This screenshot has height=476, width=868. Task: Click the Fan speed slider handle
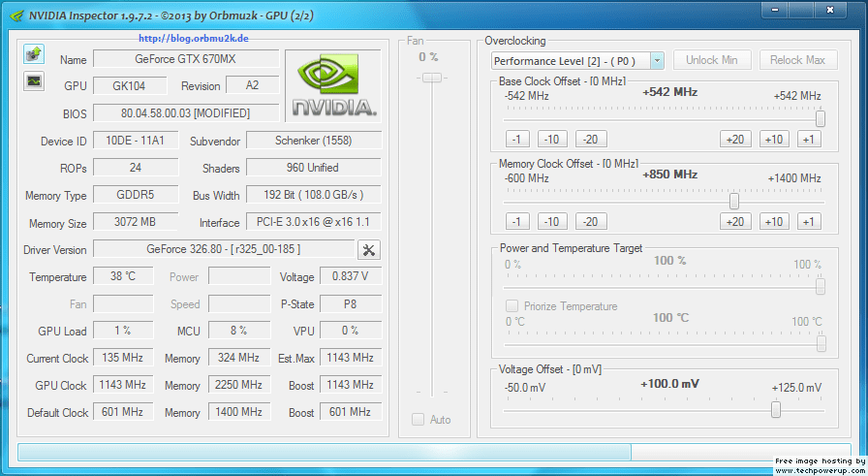tap(432, 78)
